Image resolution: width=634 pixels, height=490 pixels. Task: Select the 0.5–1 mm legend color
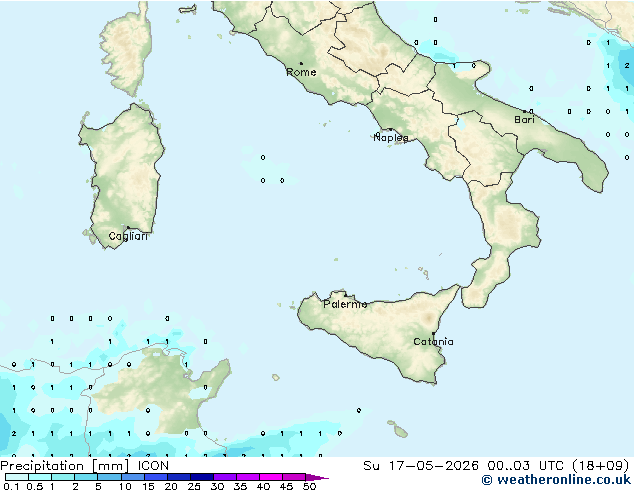click(40, 477)
